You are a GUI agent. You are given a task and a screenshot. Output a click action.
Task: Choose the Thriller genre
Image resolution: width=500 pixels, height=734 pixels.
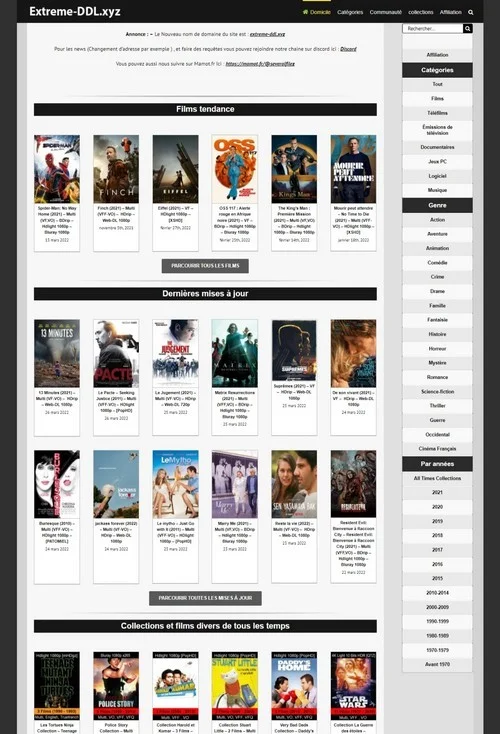point(437,406)
